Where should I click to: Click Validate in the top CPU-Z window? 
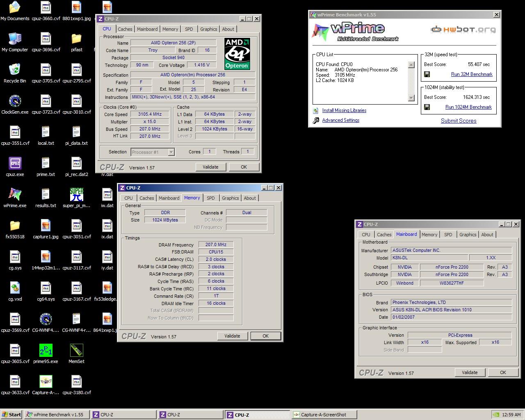click(x=210, y=167)
